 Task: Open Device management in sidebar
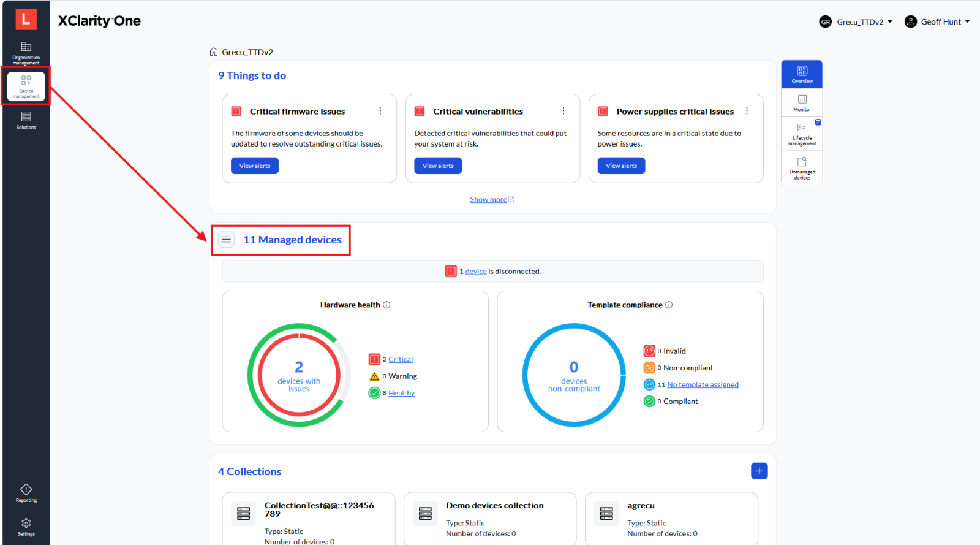(26, 86)
